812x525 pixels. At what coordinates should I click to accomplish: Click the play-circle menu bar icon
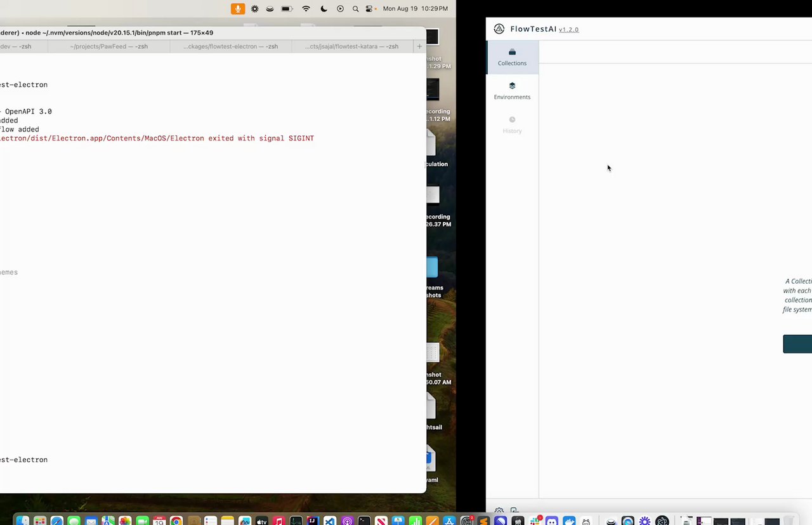(x=340, y=9)
